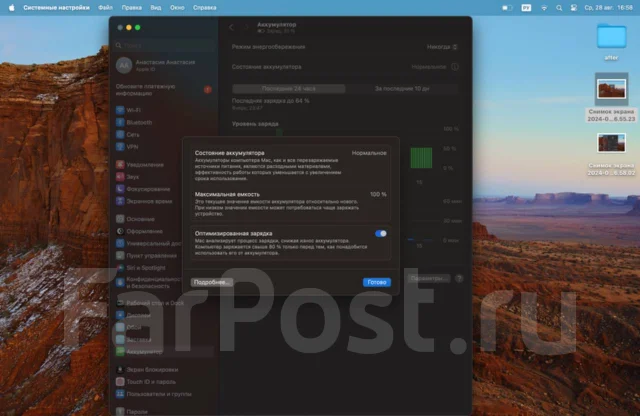Image resolution: width=640 pixels, height=416 pixels.
Task: Click the question mark help button
Action: pyautogui.click(x=459, y=278)
